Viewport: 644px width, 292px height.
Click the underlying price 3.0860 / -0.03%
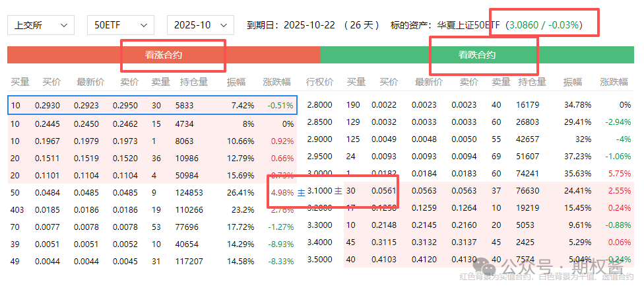click(544, 25)
